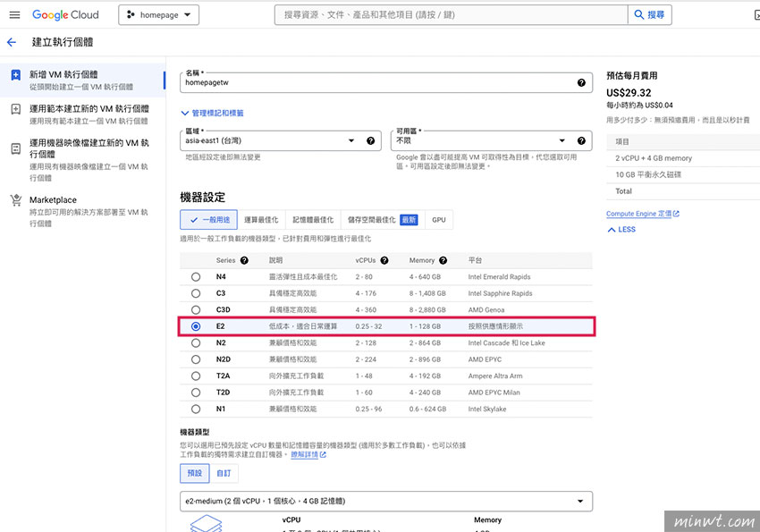Select the N4 series radio button
Image resolution: width=760 pixels, height=532 pixels.
[x=196, y=277]
